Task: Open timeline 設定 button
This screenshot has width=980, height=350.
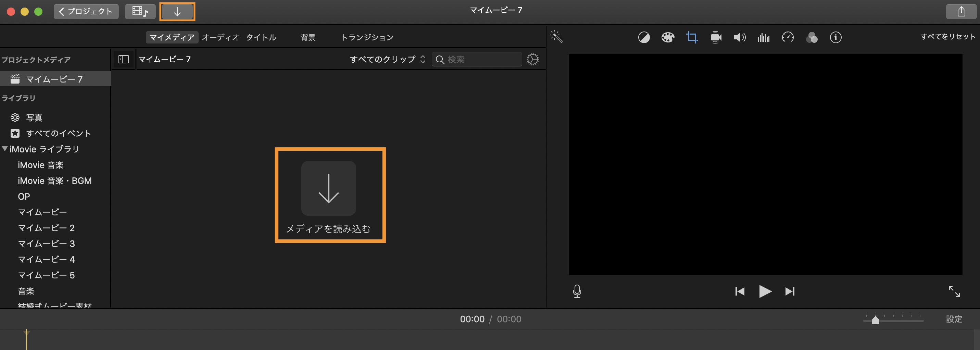Action: [954, 319]
